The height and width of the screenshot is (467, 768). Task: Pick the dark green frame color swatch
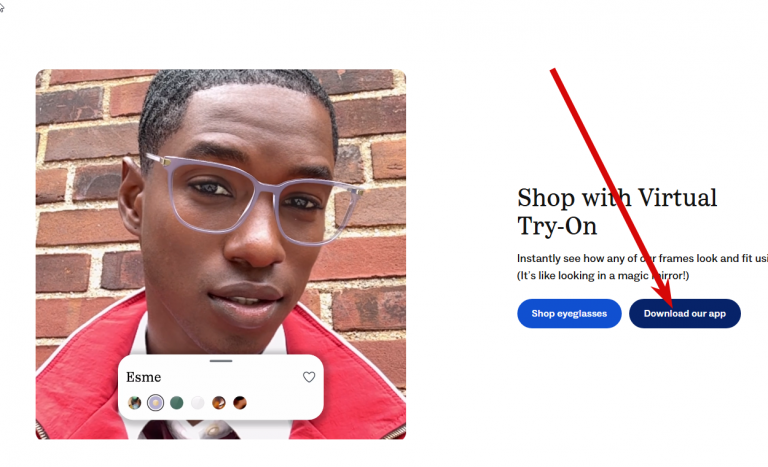pyautogui.click(x=176, y=403)
